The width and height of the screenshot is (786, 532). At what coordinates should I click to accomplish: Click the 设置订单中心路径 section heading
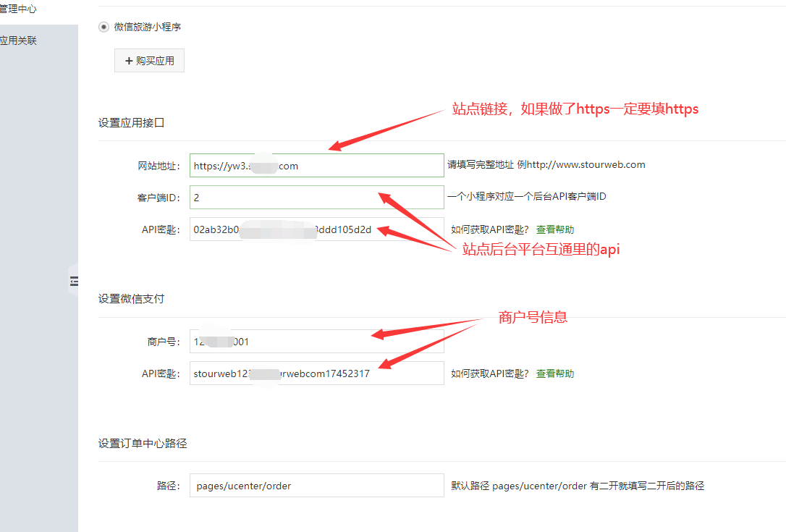[x=143, y=443]
